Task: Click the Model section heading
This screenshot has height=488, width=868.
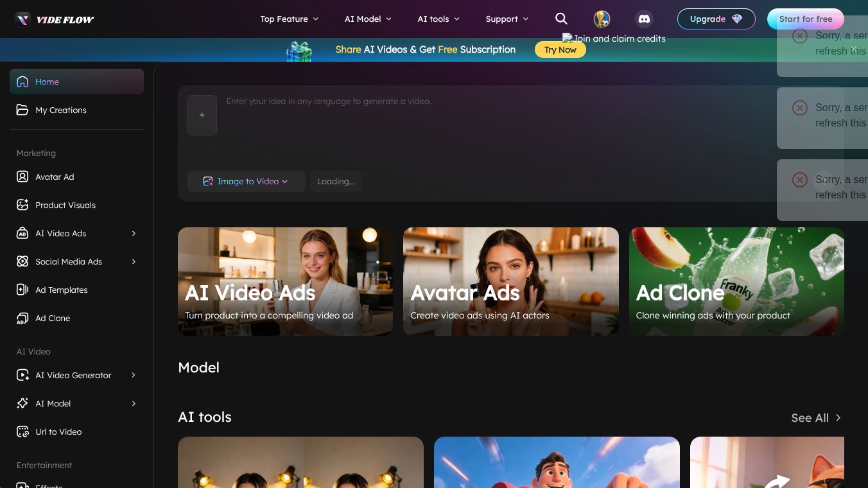Action: (x=198, y=367)
